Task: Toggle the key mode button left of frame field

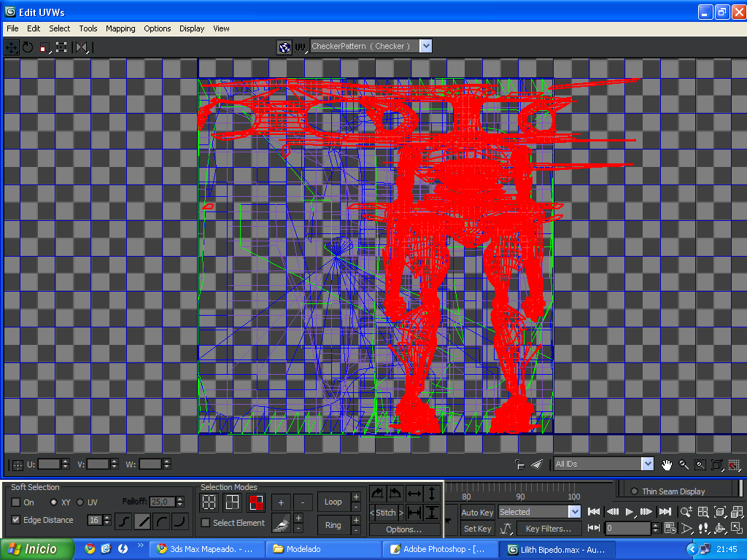Action: pyautogui.click(x=594, y=528)
